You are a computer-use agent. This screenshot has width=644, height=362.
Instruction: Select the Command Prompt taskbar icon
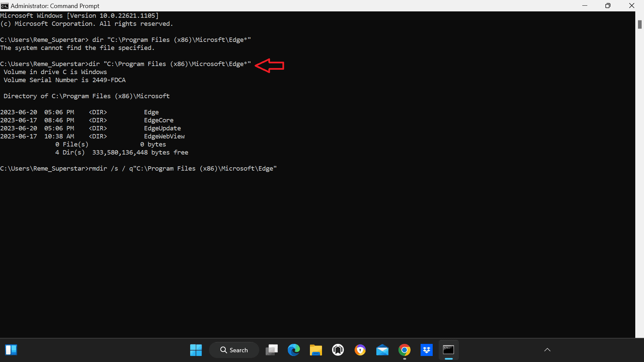point(449,350)
